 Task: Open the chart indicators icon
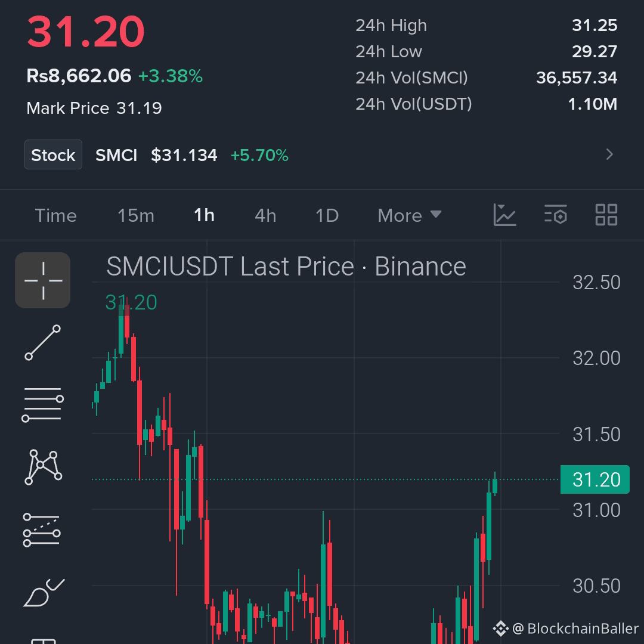pyautogui.click(x=504, y=215)
